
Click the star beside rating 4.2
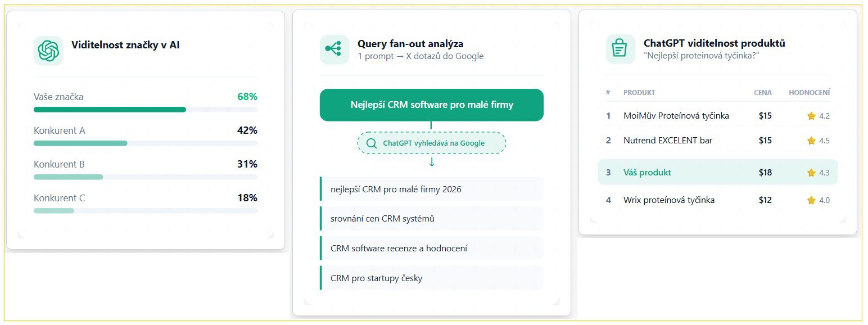click(811, 116)
